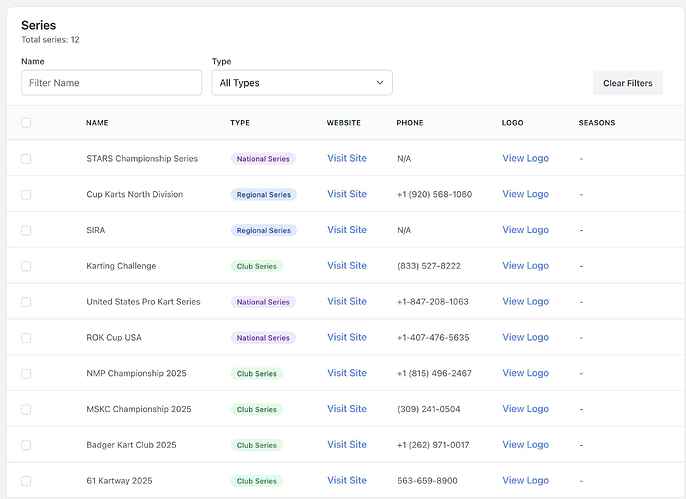
Task: Click the WEBSITE column header
Action: pyautogui.click(x=344, y=123)
